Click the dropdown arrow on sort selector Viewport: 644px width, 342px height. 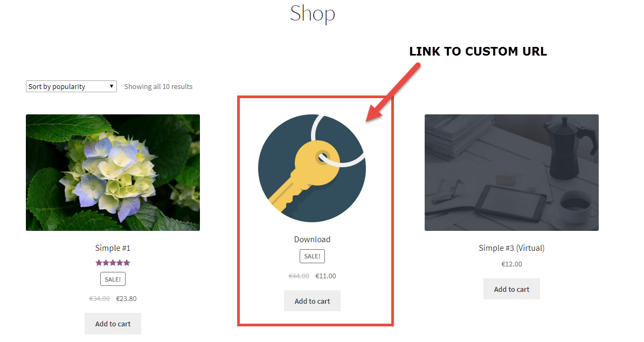click(x=112, y=86)
